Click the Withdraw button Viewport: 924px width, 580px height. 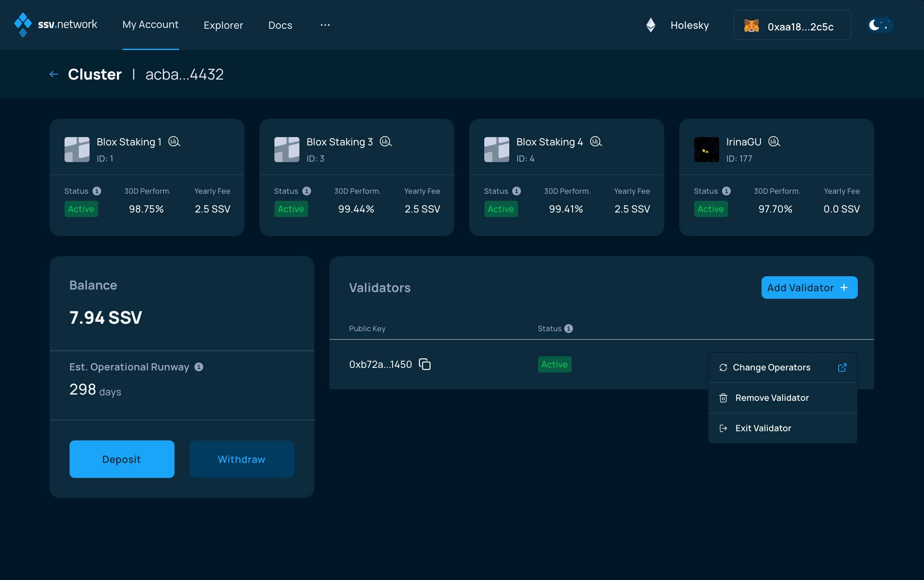tap(242, 459)
